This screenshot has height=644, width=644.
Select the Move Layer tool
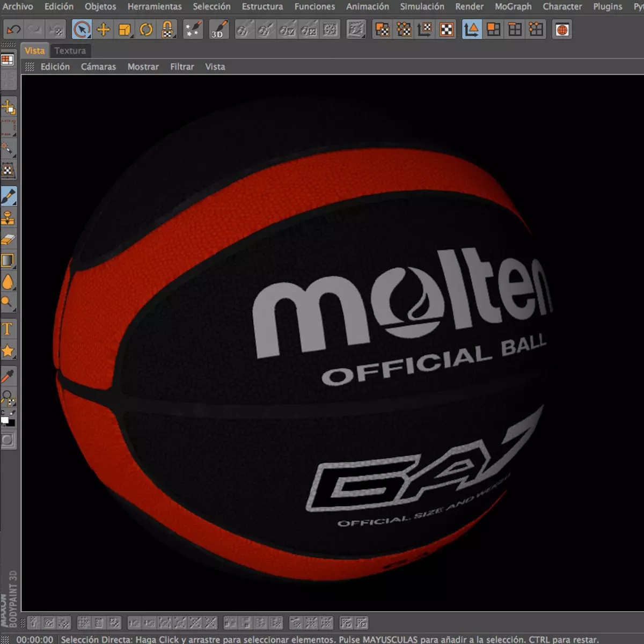(8, 108)
